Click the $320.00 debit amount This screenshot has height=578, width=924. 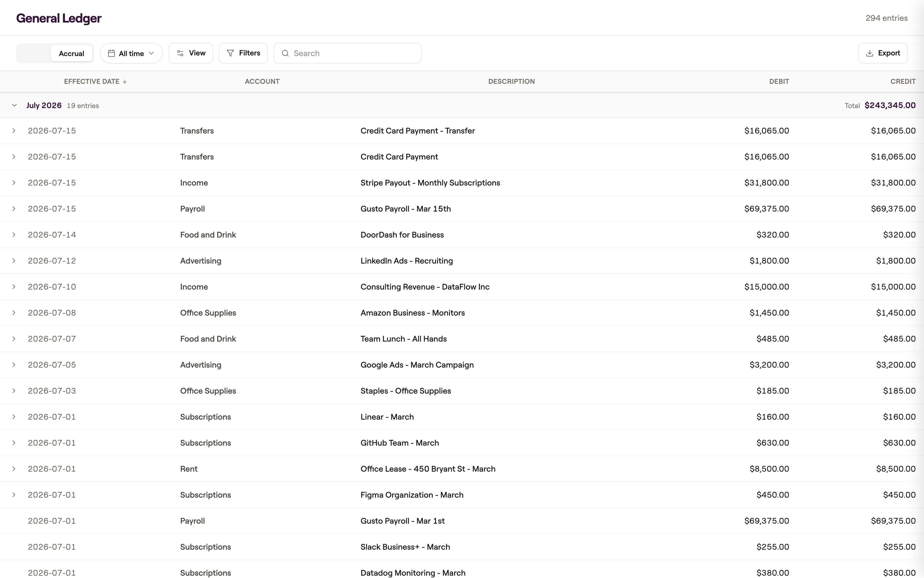click(773, 235)
